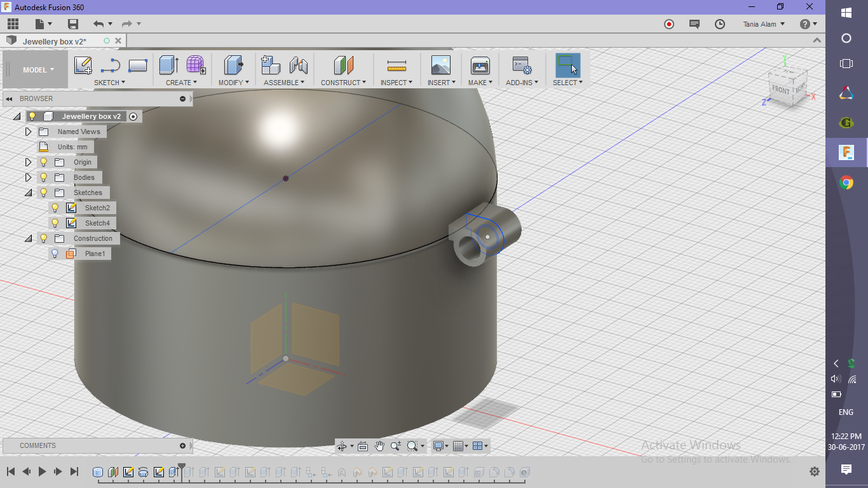Screen dimensions: 868x488
Task: Open Display Settings dropdown
Action: [441, 446]
